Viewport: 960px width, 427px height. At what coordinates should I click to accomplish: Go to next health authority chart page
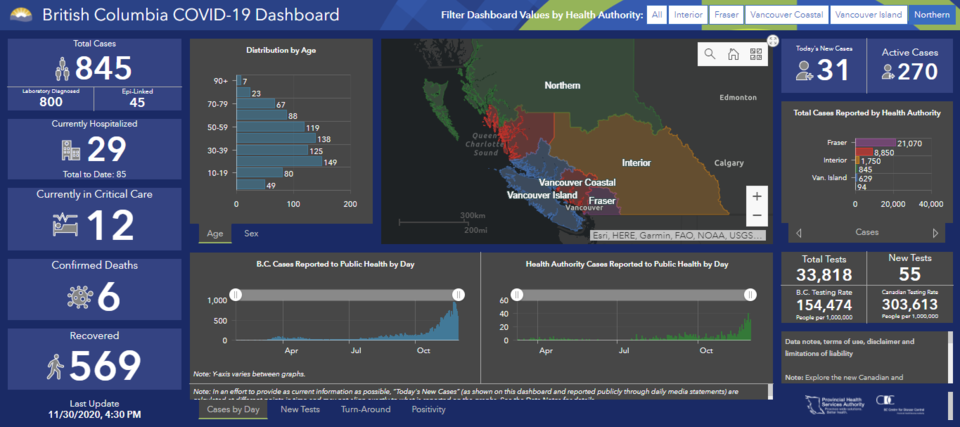coord(935,233)
